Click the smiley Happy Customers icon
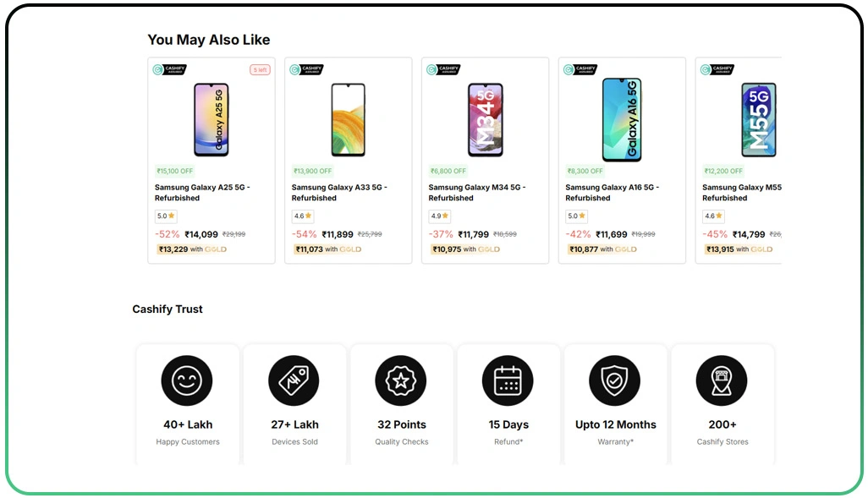 click(x=187, y=380)
